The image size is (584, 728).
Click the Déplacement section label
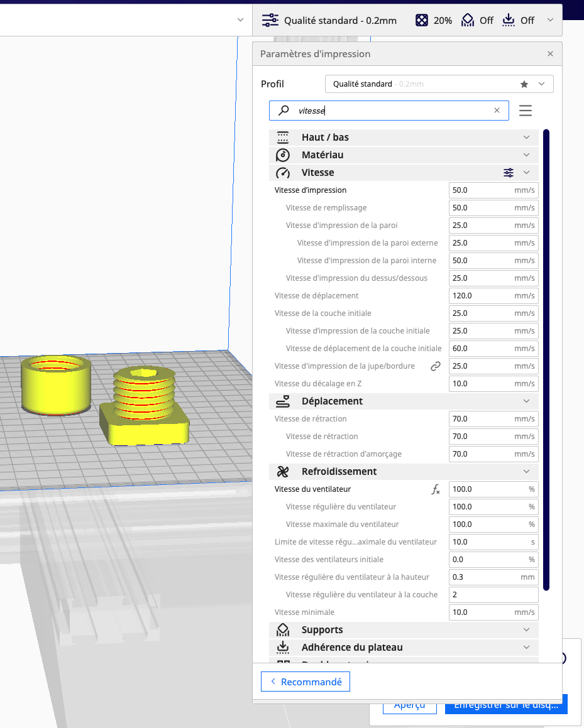(x=332, y=401)
